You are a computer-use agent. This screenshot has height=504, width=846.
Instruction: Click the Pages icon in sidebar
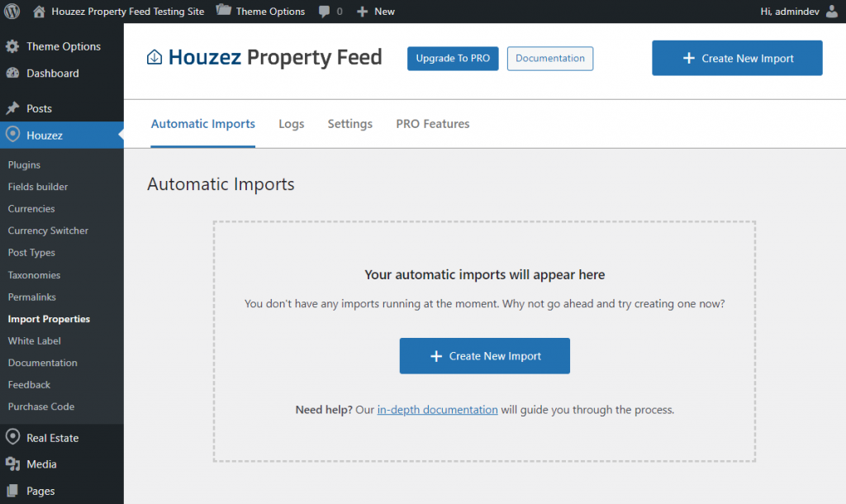pos(12,491)
